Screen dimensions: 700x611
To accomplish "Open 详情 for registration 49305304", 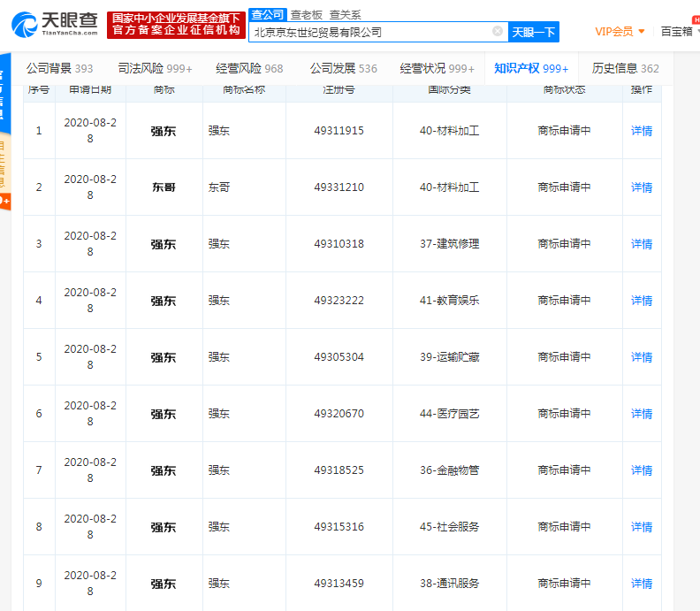I will (642, 357).
